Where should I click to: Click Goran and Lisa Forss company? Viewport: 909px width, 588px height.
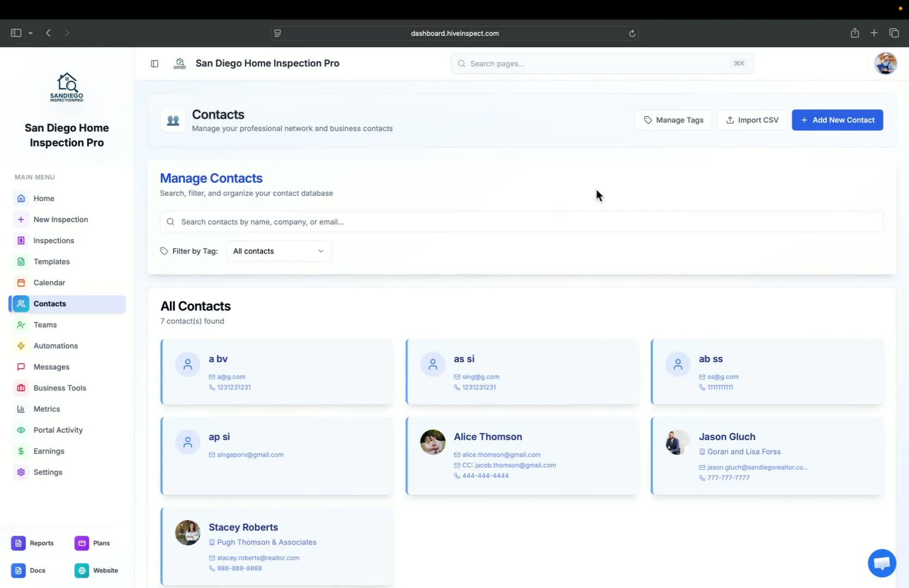point(744,452)
